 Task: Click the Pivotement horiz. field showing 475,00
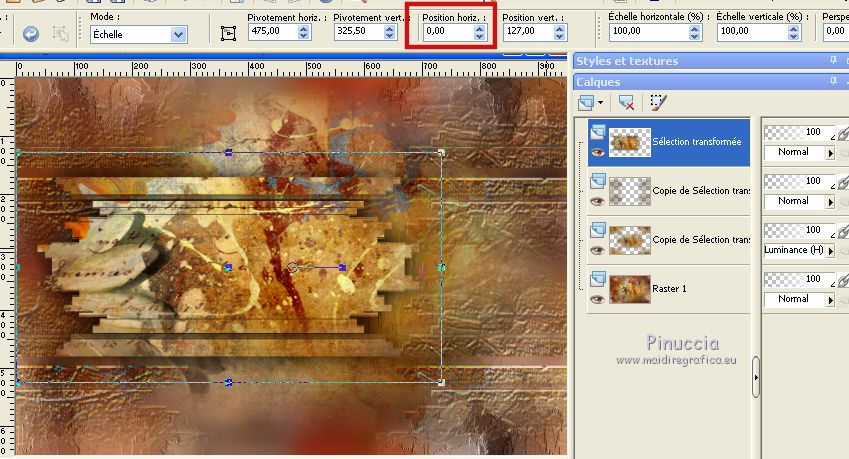click(x=273, y=31)
